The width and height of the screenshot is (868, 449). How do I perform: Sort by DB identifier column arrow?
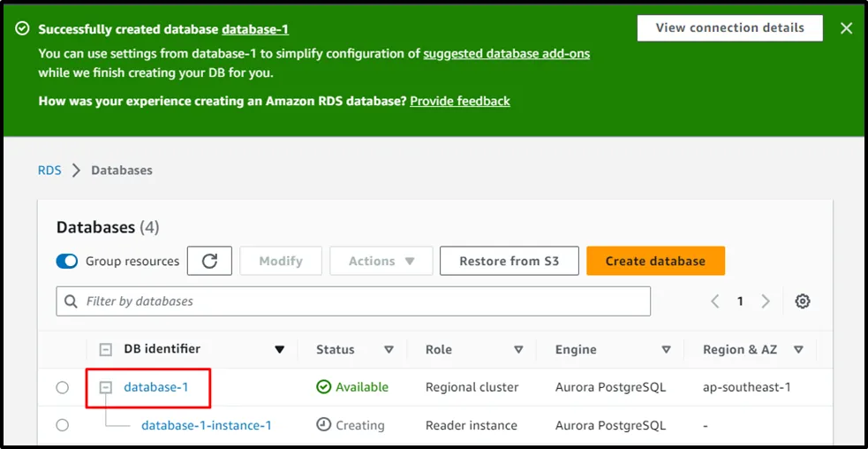(x=280, y=349)
